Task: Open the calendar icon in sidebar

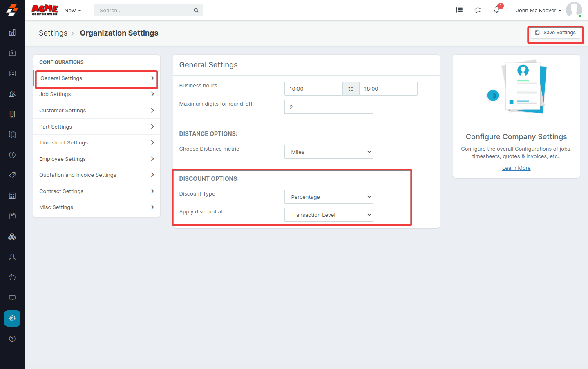Action: (x=12, y=73)
